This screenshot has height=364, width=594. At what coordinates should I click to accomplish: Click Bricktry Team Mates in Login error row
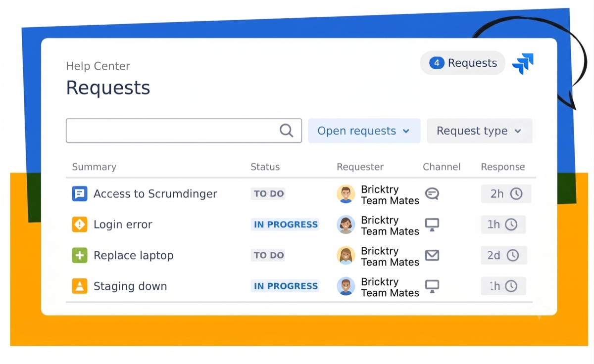tap(390, 226)
